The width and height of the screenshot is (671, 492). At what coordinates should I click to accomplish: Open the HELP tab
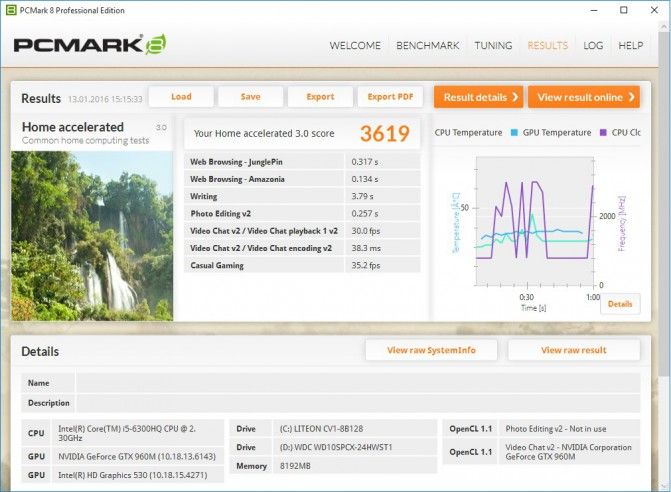(630, 45)
